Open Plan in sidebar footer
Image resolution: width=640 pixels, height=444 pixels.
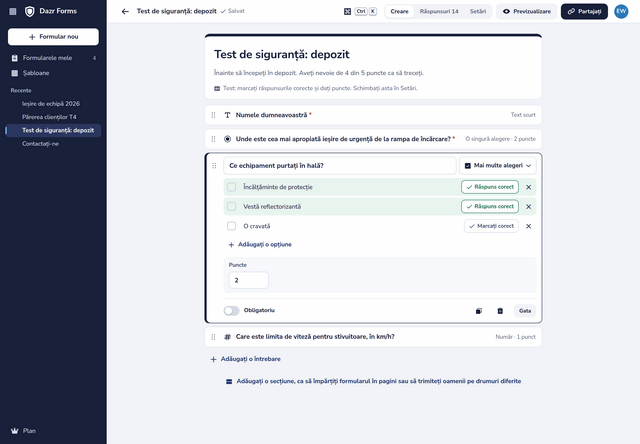tap(53, 431)
